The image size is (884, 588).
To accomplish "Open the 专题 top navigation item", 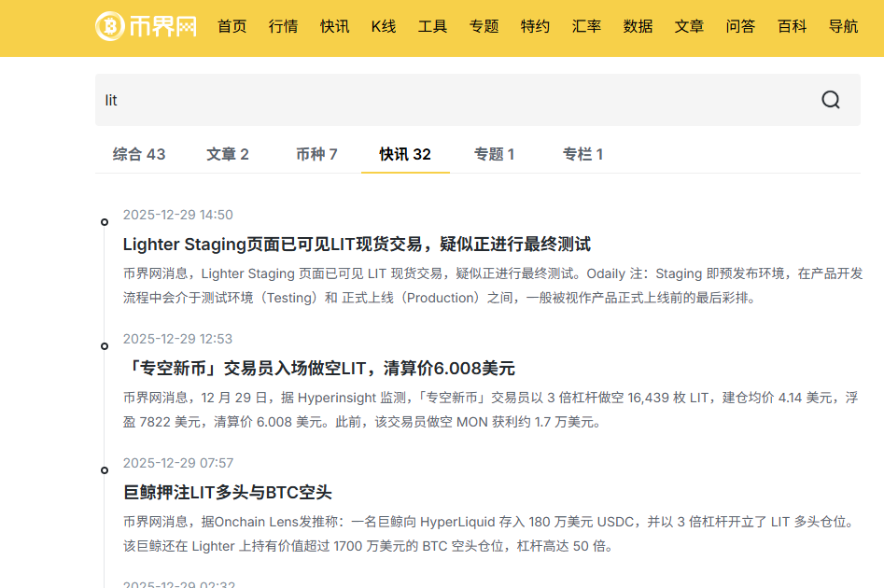I will coord(484,26).
